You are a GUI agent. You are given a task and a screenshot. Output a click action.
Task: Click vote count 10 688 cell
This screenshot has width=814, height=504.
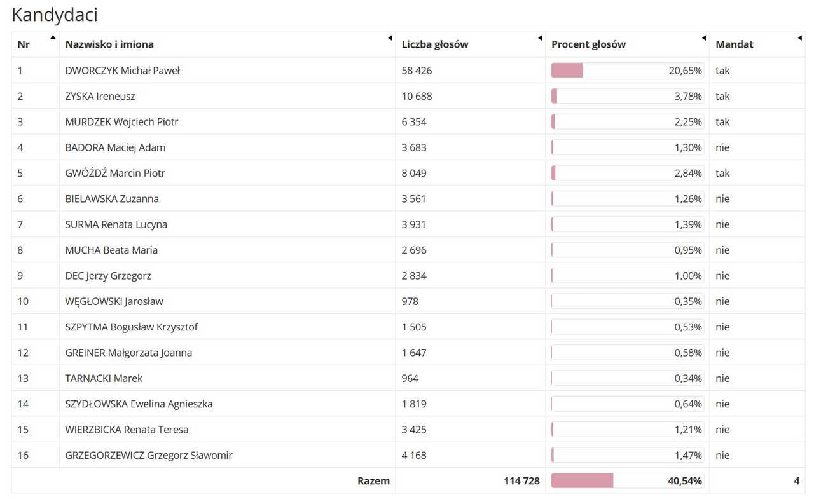coord(471,96)
